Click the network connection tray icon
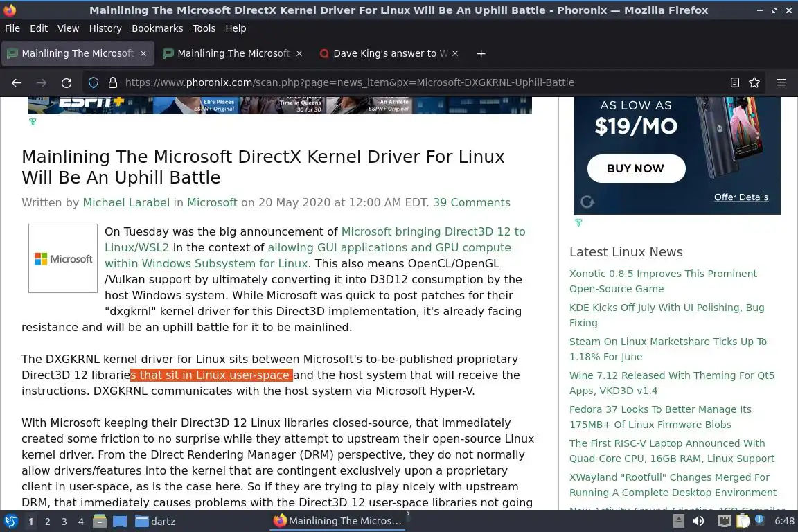This screenshot has width=798, height=532. coord(724,521)
